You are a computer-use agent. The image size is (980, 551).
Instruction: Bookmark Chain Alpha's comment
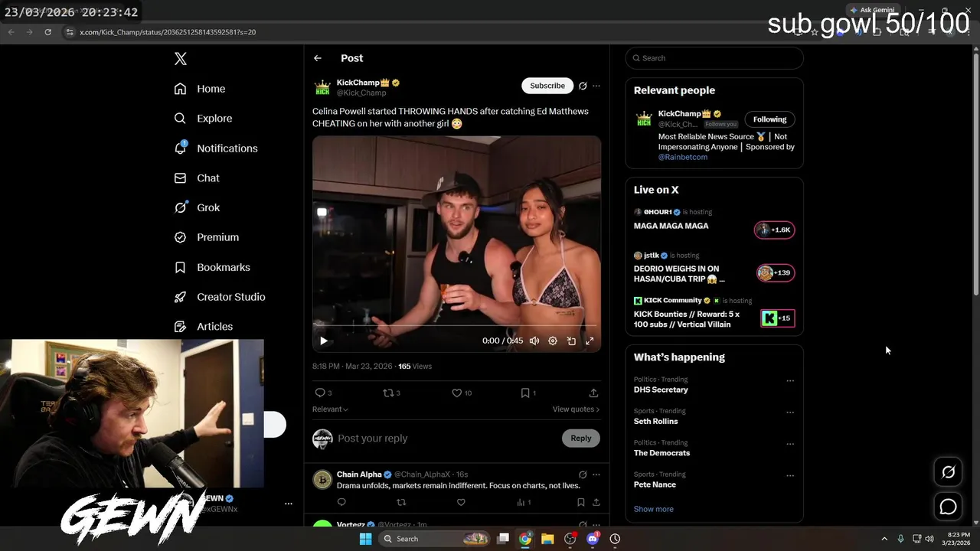click(580, 502)
